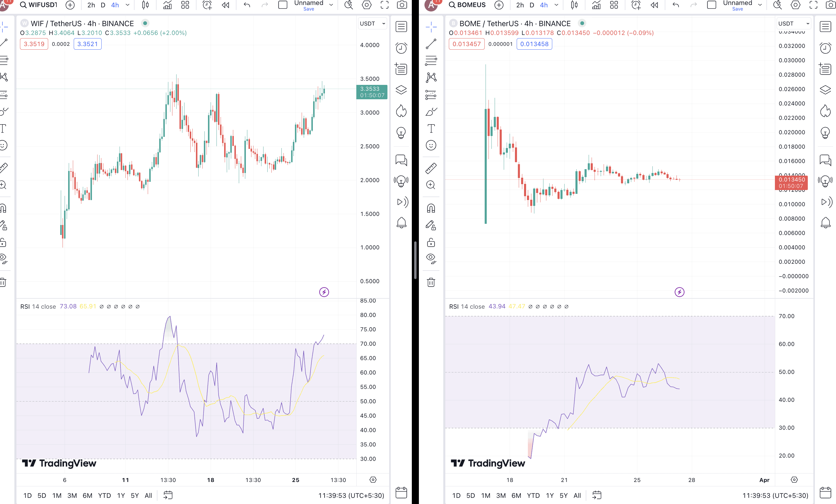836x504 pixels.
Task: Toggle magnet mode in BOME left toolbar
Action: [x=431, y=208]
